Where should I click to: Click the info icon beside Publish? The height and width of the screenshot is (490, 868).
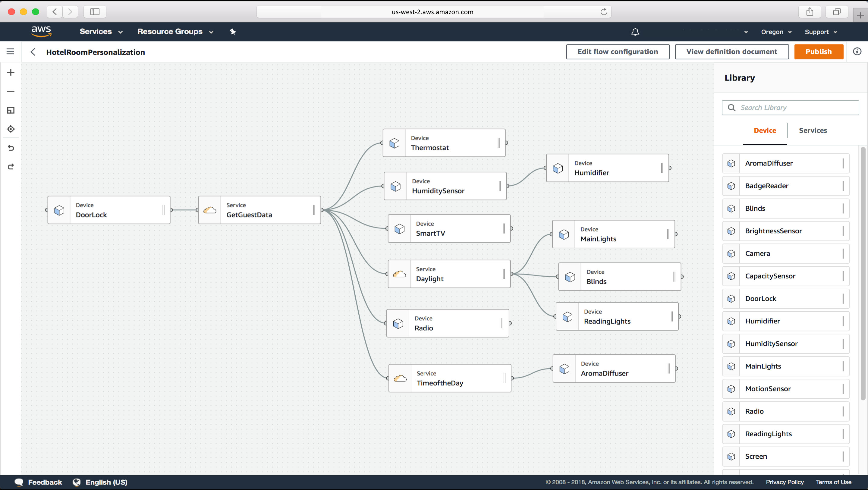[x=857, y=52]
